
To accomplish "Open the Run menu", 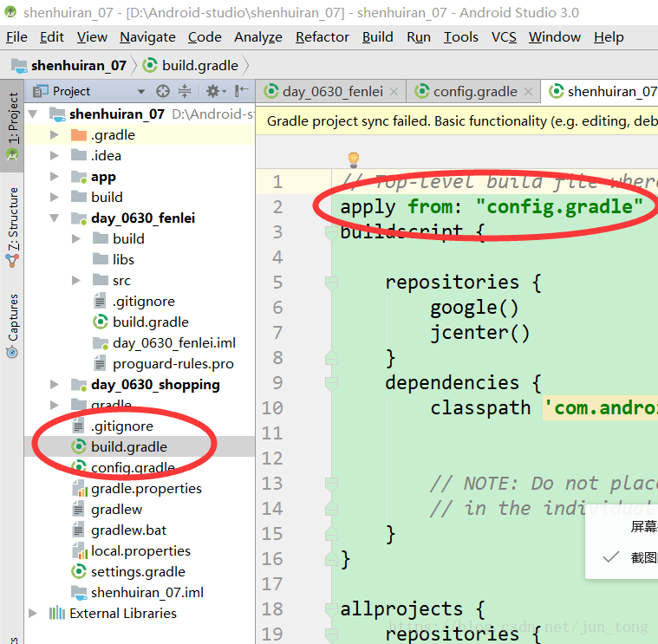I will pos(419,37).
